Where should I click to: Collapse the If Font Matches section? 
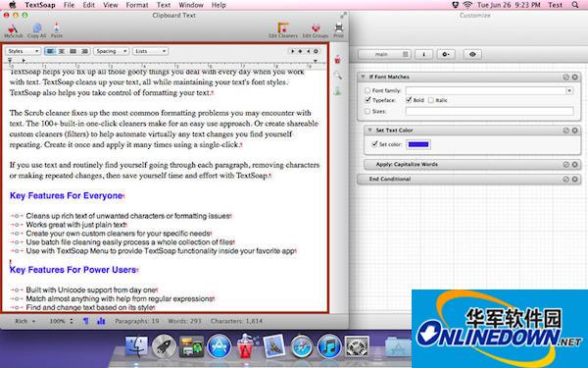coord(363,77)
